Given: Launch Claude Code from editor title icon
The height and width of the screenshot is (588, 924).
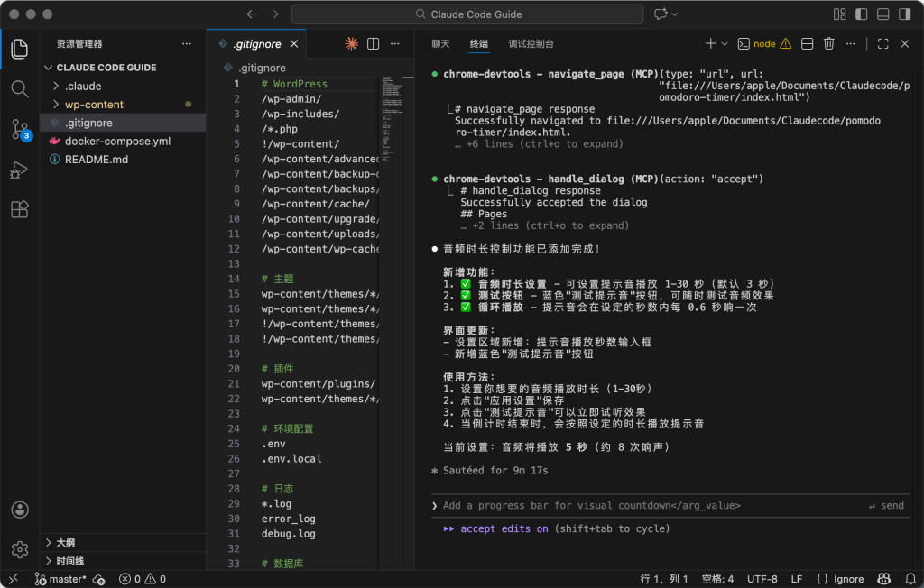Looking at the screenshot, I should tap(351, 43).
